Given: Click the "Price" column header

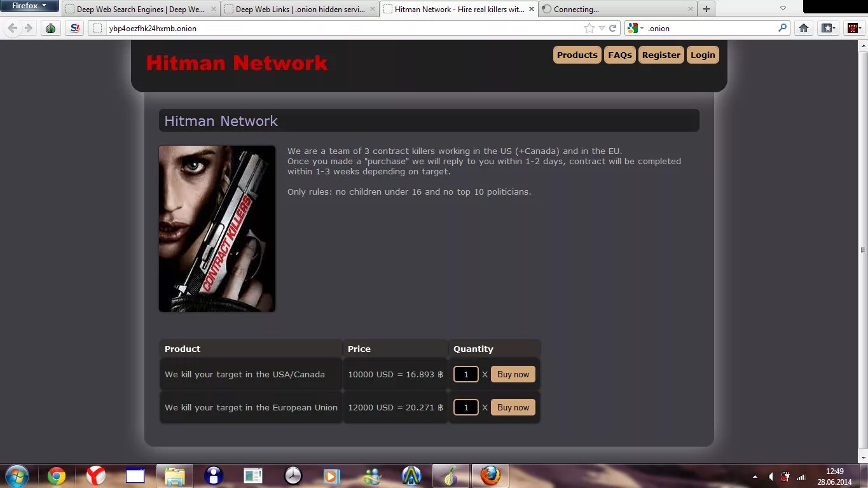Looking at the screenshot, I should 396,349.
